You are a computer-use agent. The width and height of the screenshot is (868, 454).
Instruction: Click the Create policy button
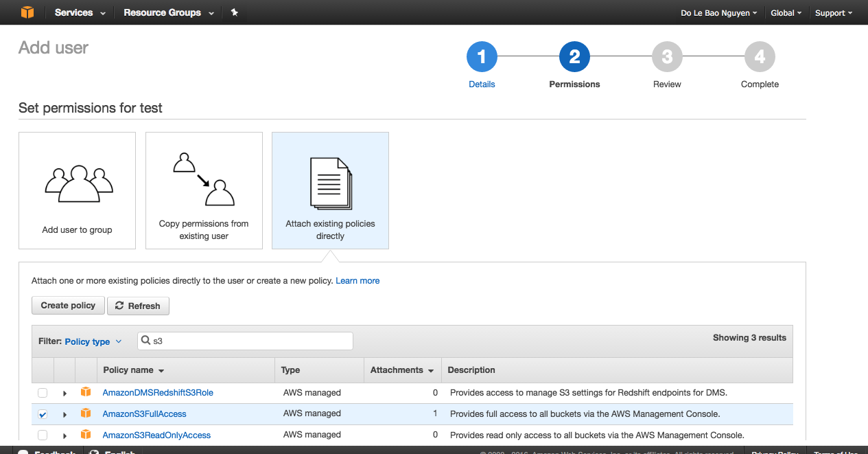68,306
